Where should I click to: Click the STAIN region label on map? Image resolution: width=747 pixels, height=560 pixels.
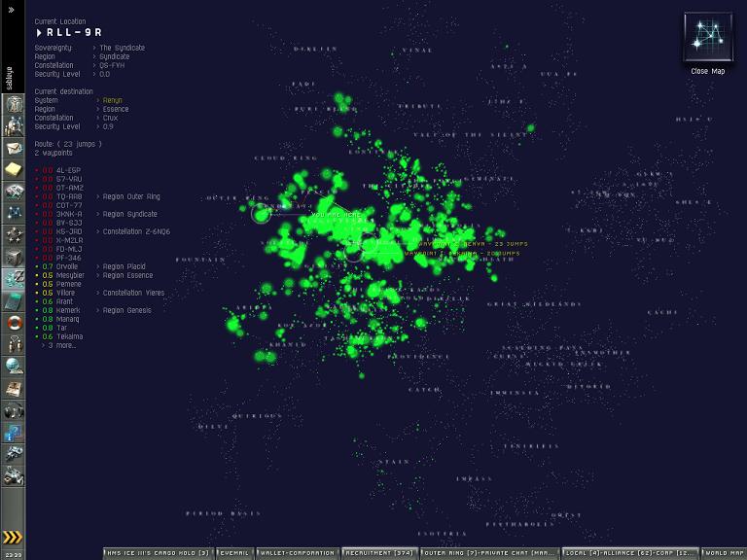(x=395, y=462)
